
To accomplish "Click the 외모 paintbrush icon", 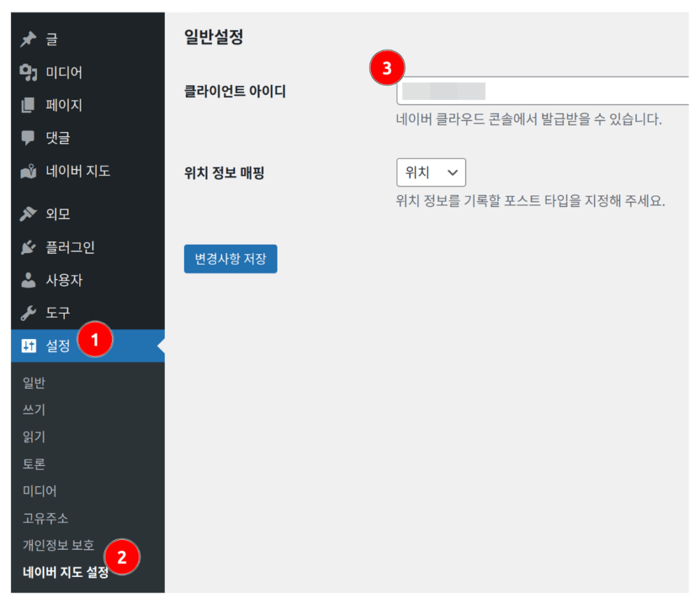I will (x=28, y=215).
